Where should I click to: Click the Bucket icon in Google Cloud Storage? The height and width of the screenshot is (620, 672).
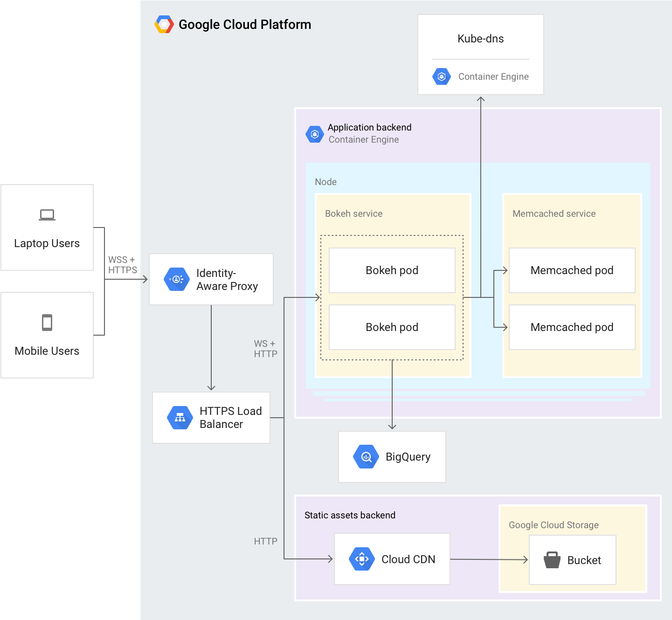(554, 560)
